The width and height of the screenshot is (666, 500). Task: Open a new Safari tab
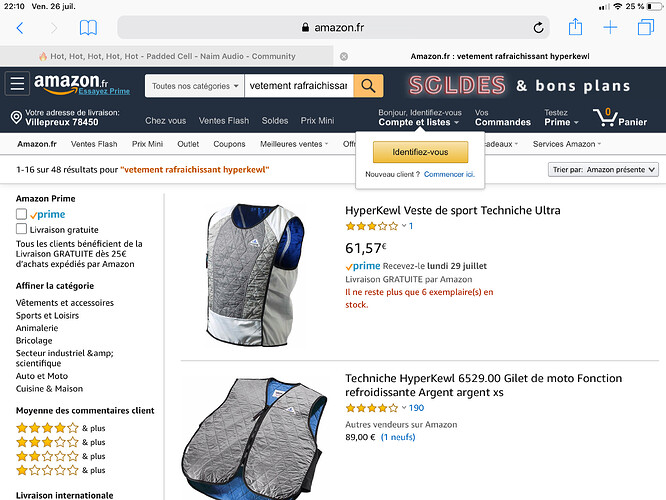[x=610, y=27]
